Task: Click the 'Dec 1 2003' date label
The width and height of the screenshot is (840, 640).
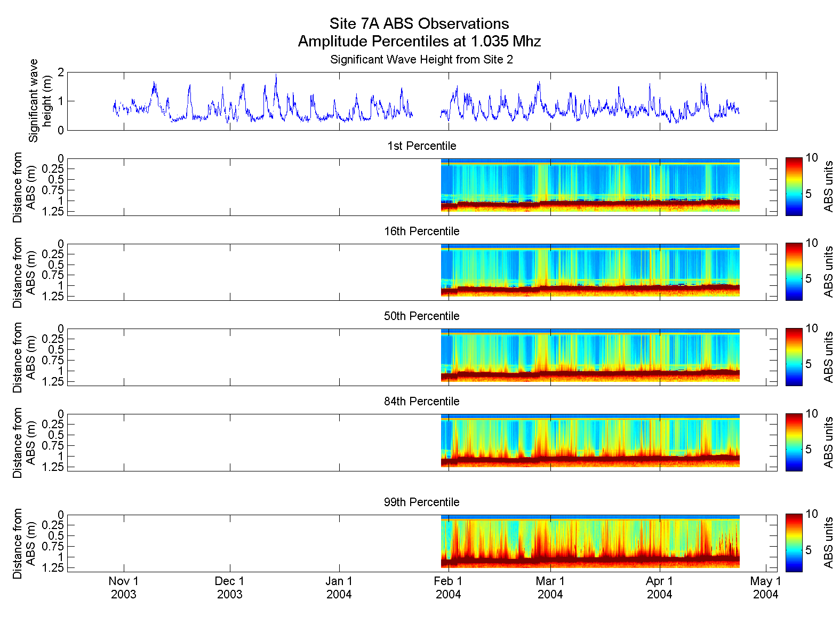Action: pyautogui.click(x=230, y=588)
